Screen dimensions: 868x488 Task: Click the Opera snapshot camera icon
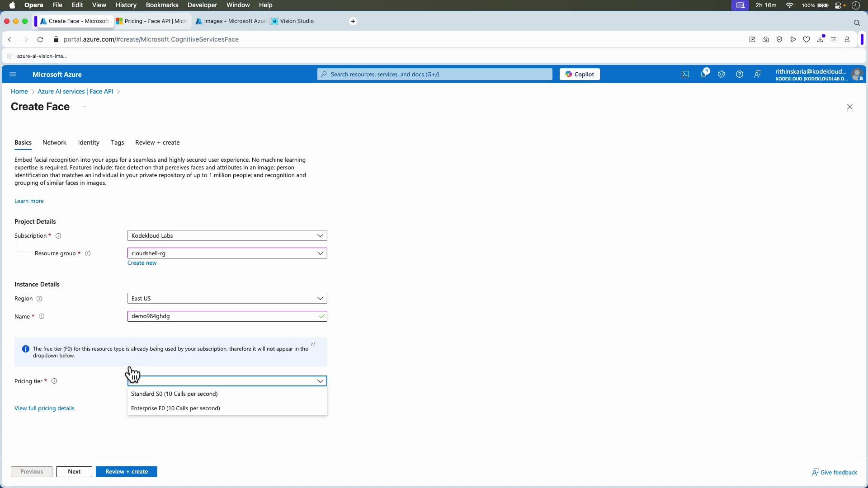pyautogui.click(x=766, y=40)
